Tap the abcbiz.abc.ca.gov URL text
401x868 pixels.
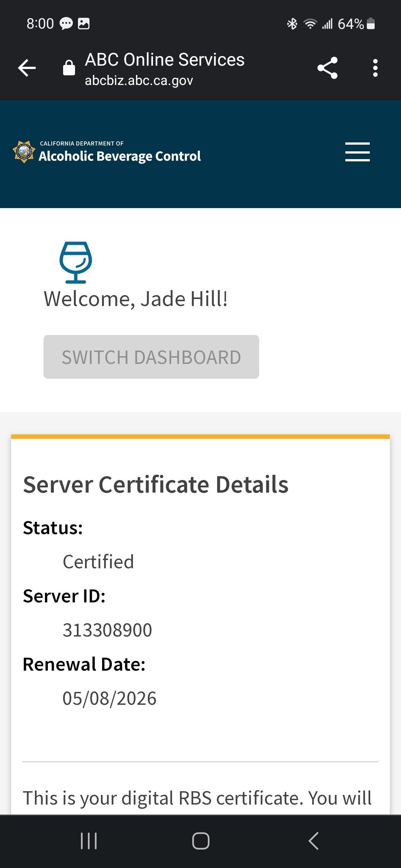click(x=139, y=80)
